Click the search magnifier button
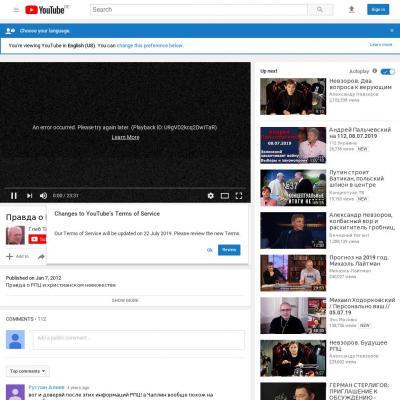400x400 pixels. (320, 10)
